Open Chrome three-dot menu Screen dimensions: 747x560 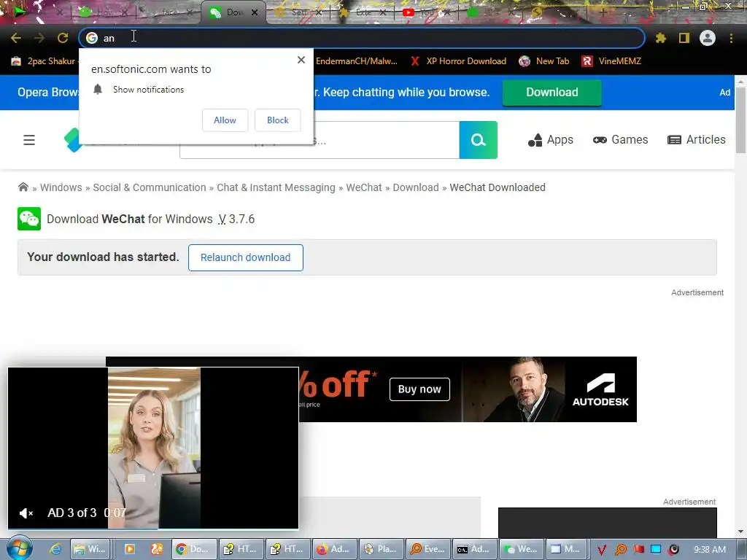pos(731,38)
